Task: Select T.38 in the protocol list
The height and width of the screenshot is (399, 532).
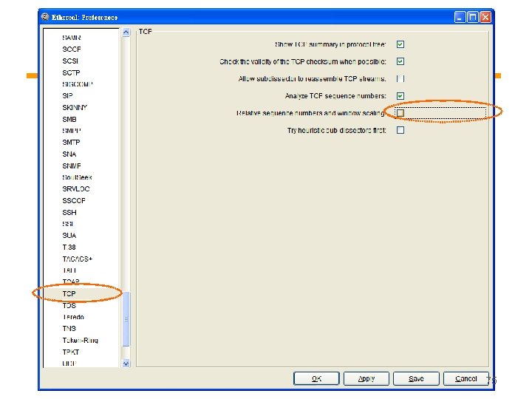Action: [x=69, y=248]
